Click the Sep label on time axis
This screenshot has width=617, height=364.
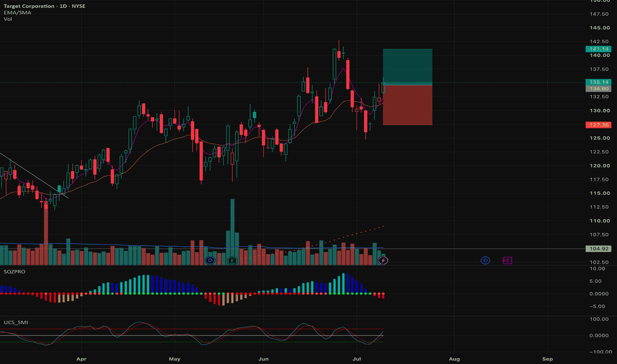547,359
